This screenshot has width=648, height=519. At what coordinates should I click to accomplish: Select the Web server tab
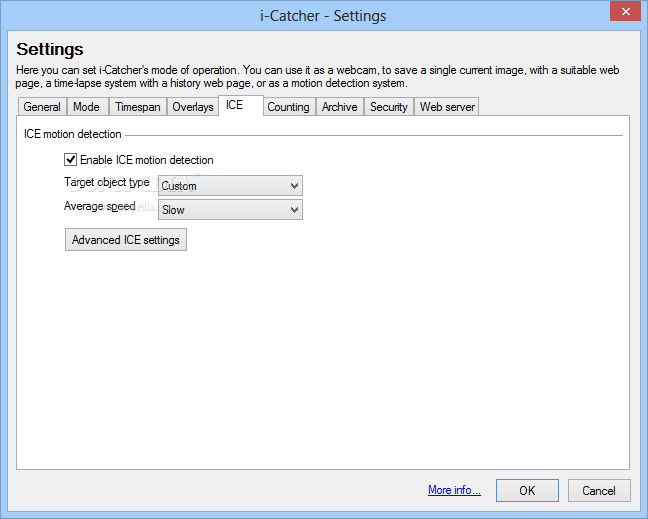(447, 107)
